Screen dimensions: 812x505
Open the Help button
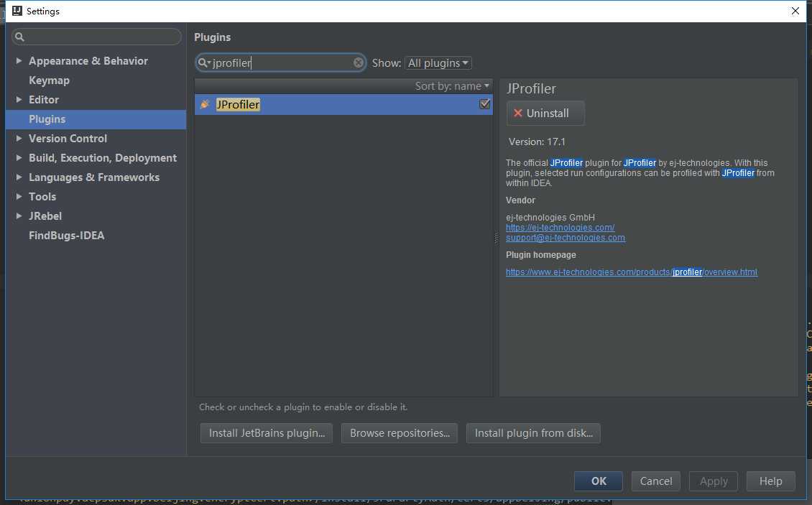[770, 481]
